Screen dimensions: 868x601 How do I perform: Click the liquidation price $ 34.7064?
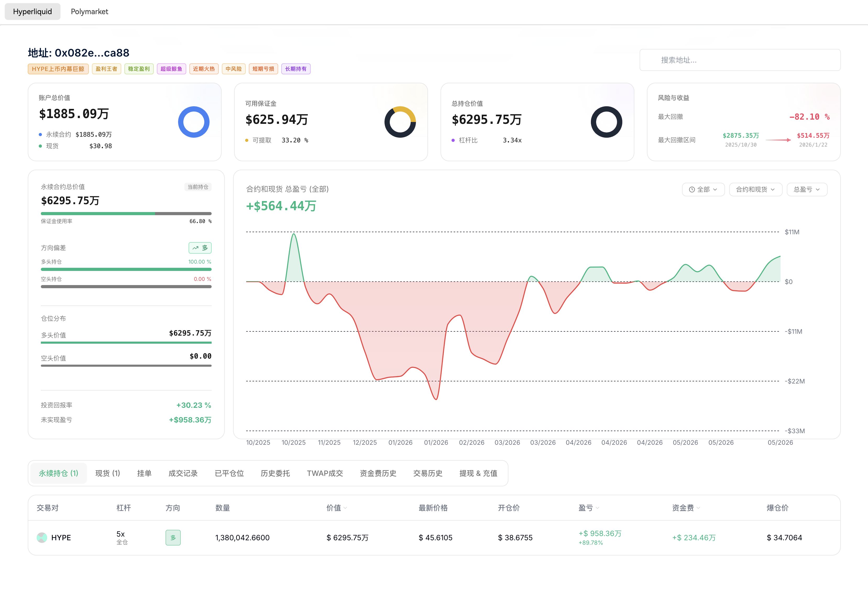pyautogui.click(x=784, y=538)
